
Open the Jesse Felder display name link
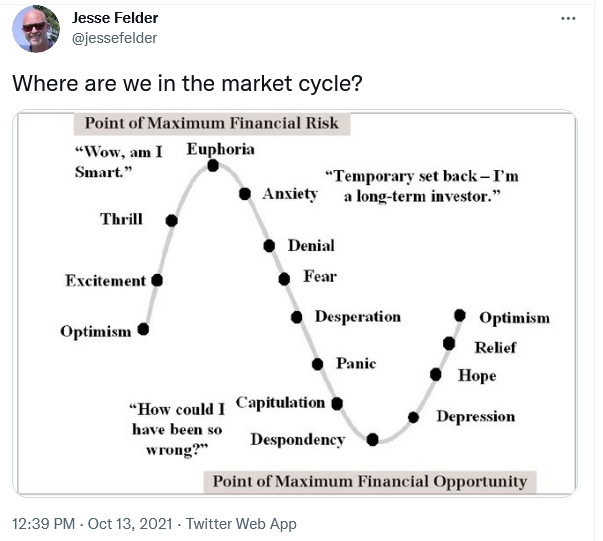[115, 18]
